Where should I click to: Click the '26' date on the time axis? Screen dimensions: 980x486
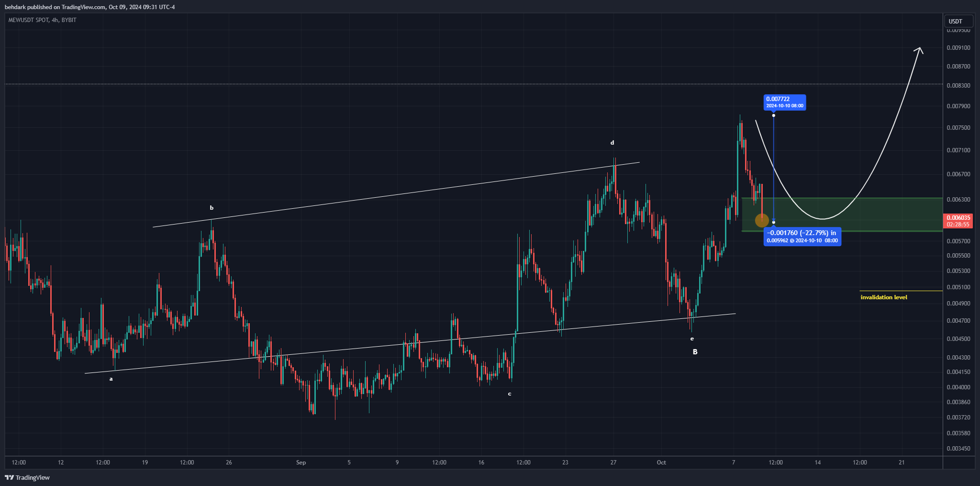coord(229,462)
